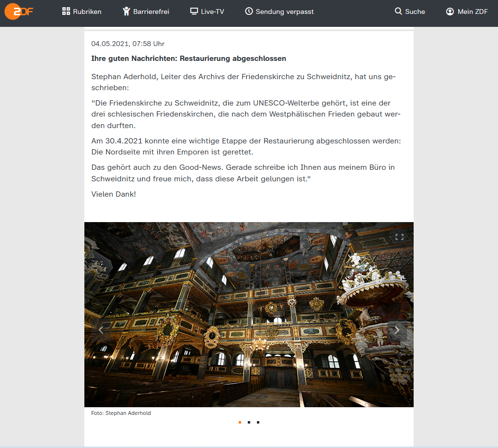This screenshot has height=448, width=498.
Task: Click the Live-TV monitor icon
Action: [x=194, y=11]
